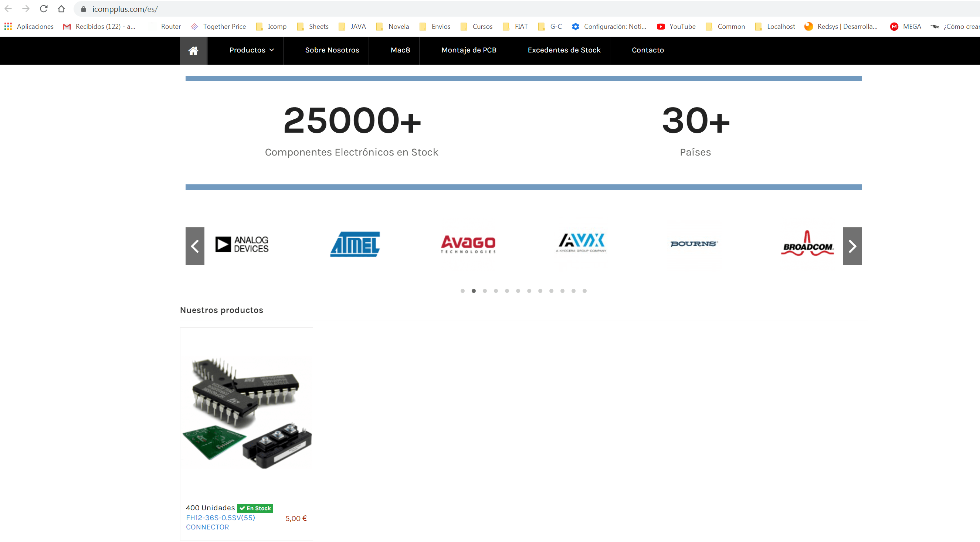
Task: Click the browser back arrow
Action: [x=8, y=9]
